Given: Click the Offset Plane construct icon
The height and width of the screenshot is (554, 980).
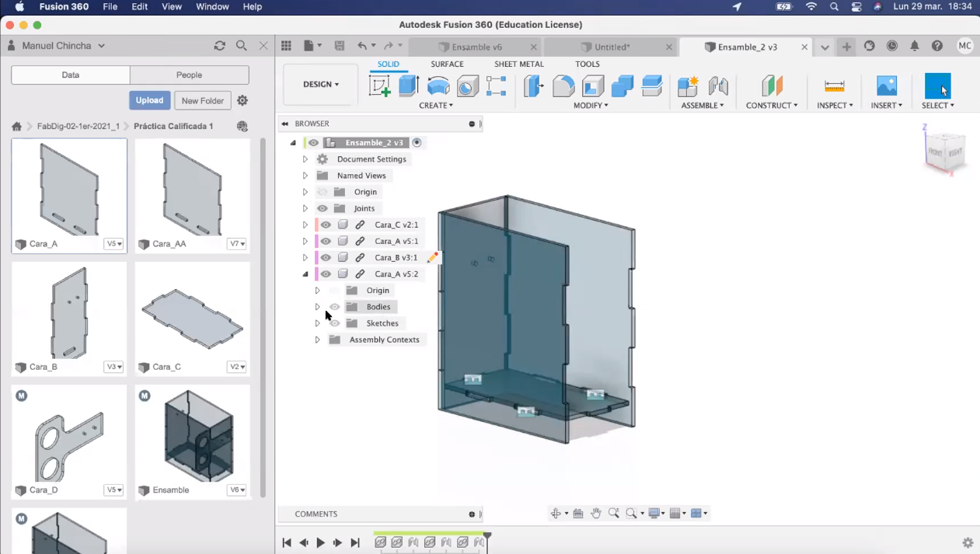Looking at the screenshot, I should [772, 85].
